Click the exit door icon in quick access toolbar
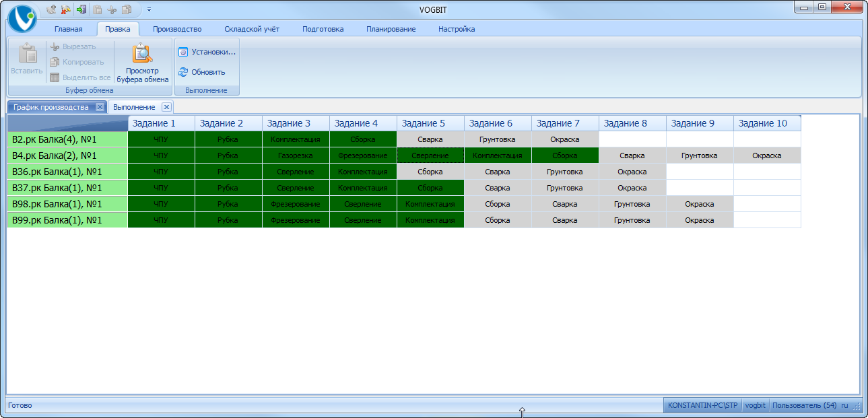This screenshot has height=418, width=868. (81, 9)
